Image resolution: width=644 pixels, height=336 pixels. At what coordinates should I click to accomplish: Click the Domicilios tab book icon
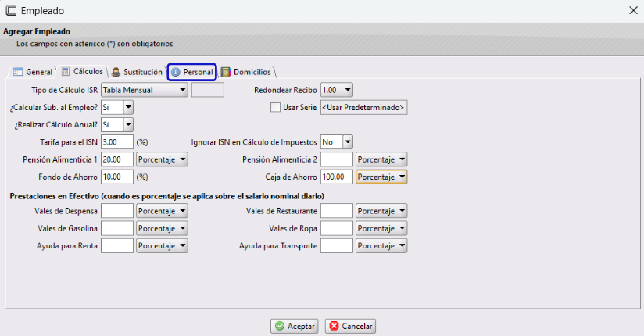(x=226, y=72)
